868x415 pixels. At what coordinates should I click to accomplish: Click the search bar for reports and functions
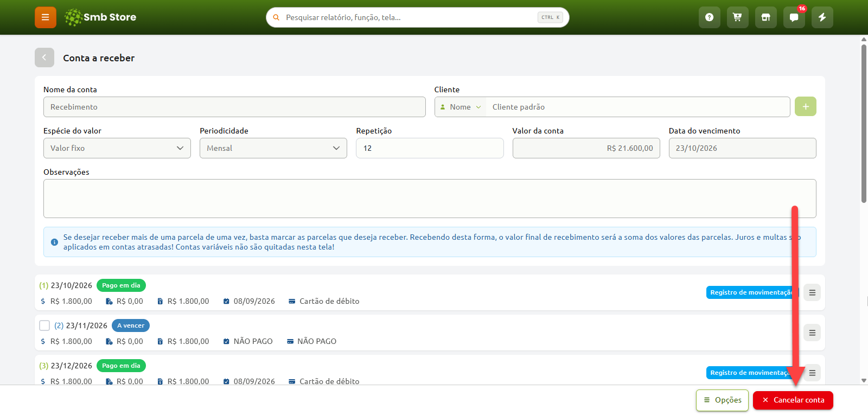coord(418,17)
